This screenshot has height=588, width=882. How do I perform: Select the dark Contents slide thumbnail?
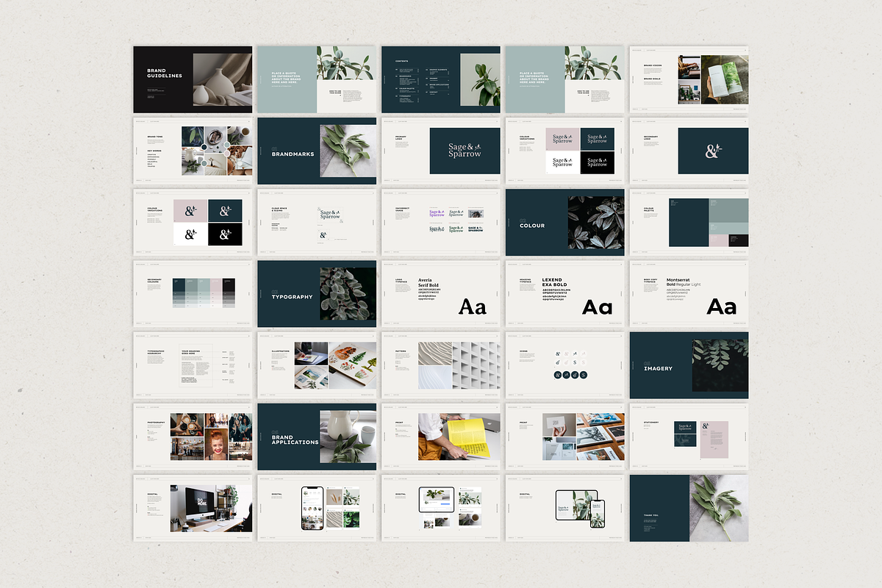[440, 79]
